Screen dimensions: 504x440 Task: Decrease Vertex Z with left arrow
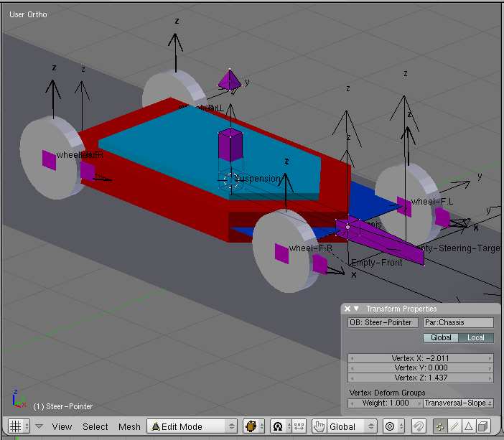click(352, 378)
